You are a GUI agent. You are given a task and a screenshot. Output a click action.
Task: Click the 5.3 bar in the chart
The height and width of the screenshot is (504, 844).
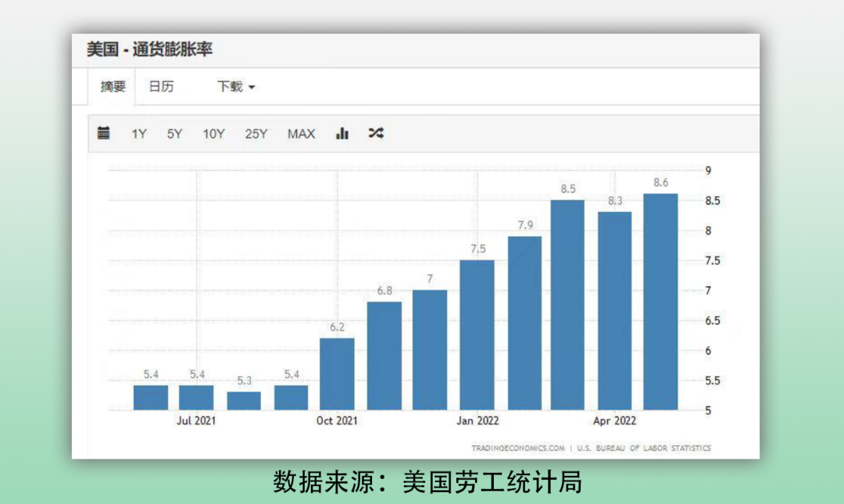click(244, 401)
